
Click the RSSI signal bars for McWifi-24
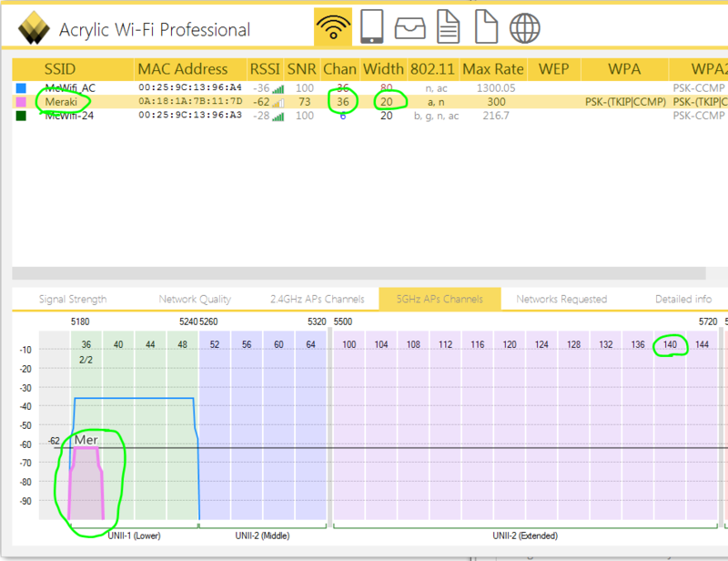278,117
